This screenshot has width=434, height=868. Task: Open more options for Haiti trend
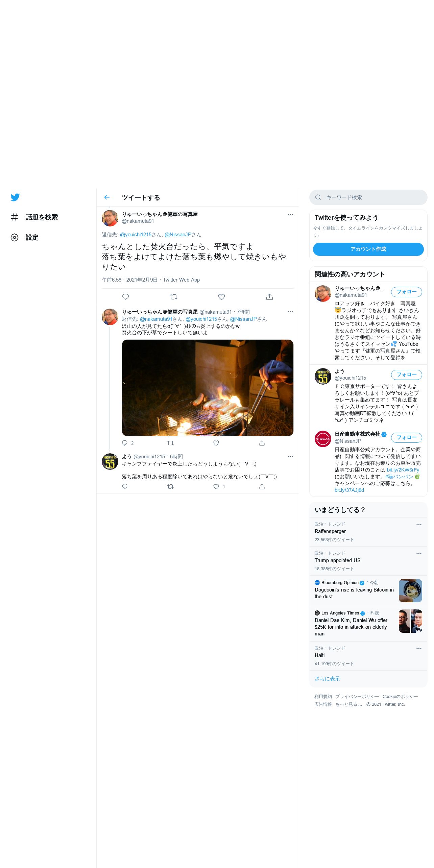tap(419, 649)
